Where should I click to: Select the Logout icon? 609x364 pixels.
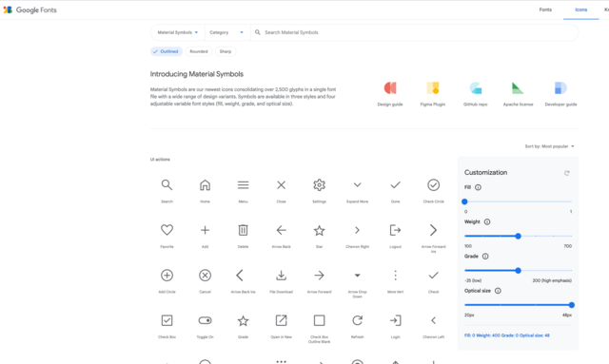click(396, 230)
